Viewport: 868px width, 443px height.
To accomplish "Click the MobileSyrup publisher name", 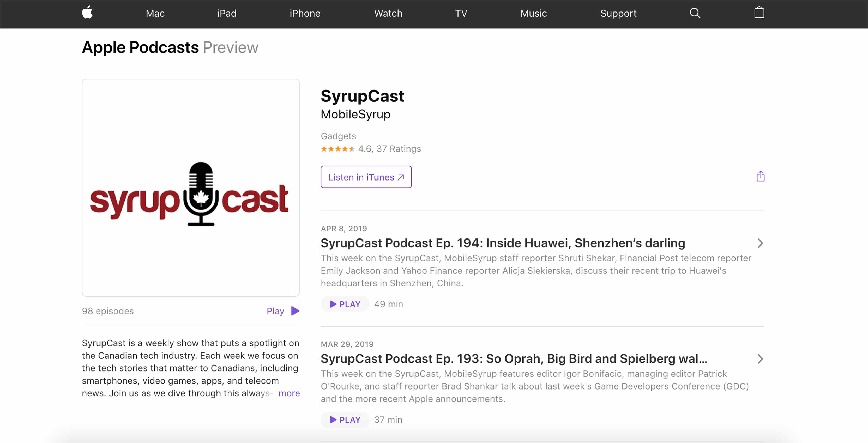I will tap(355, 114).
